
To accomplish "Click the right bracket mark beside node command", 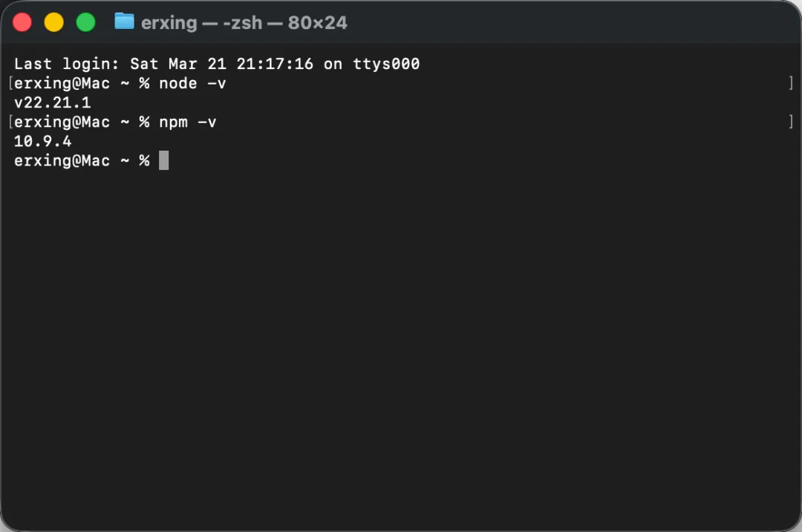I will coord(791,83).
